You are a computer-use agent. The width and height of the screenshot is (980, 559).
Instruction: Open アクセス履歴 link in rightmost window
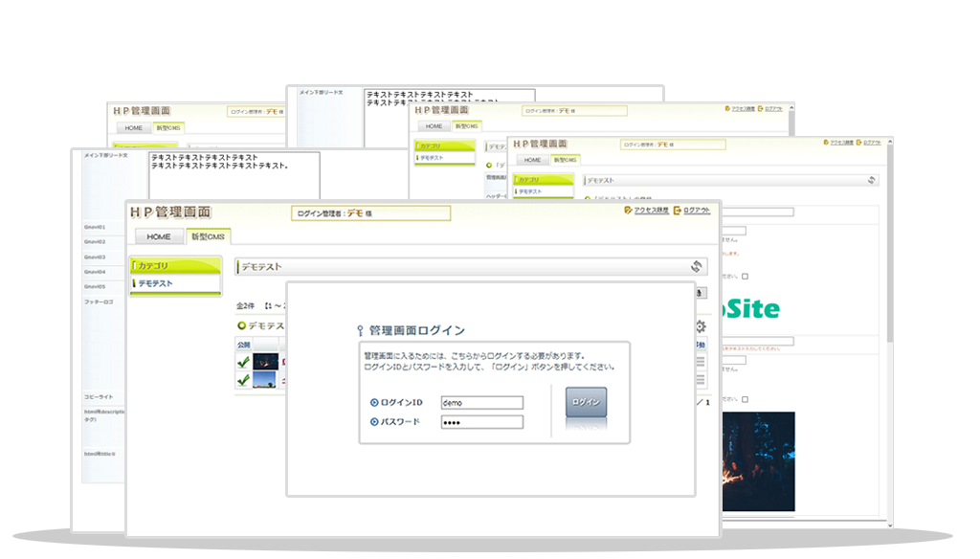(x=842, y=143)
